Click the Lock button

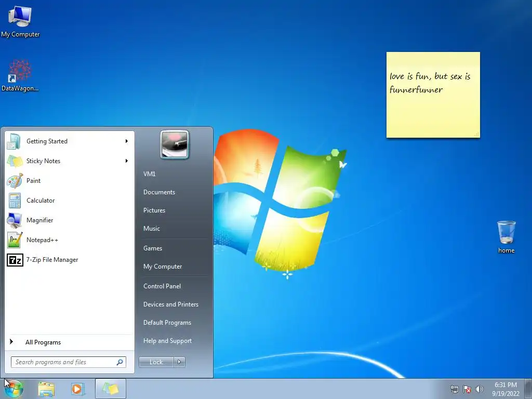point(156,362)
